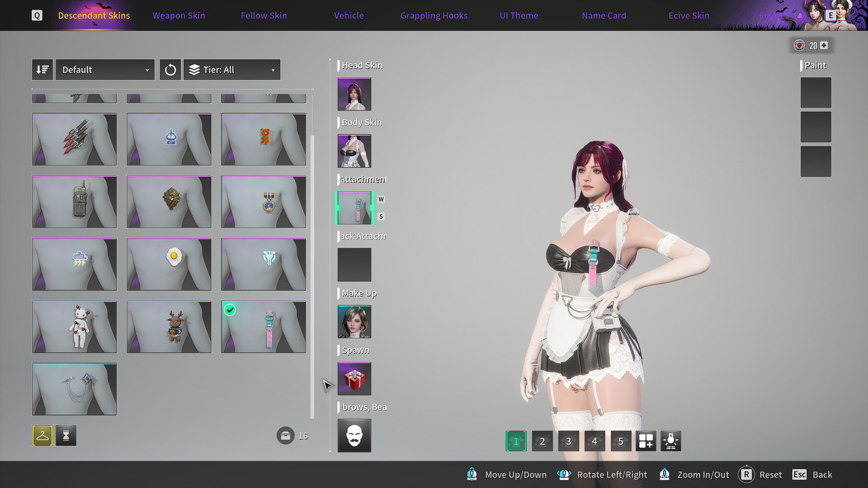868x488 pixels.
Task: Switch to the Ecive Skin tab
Action: (689, 15)
